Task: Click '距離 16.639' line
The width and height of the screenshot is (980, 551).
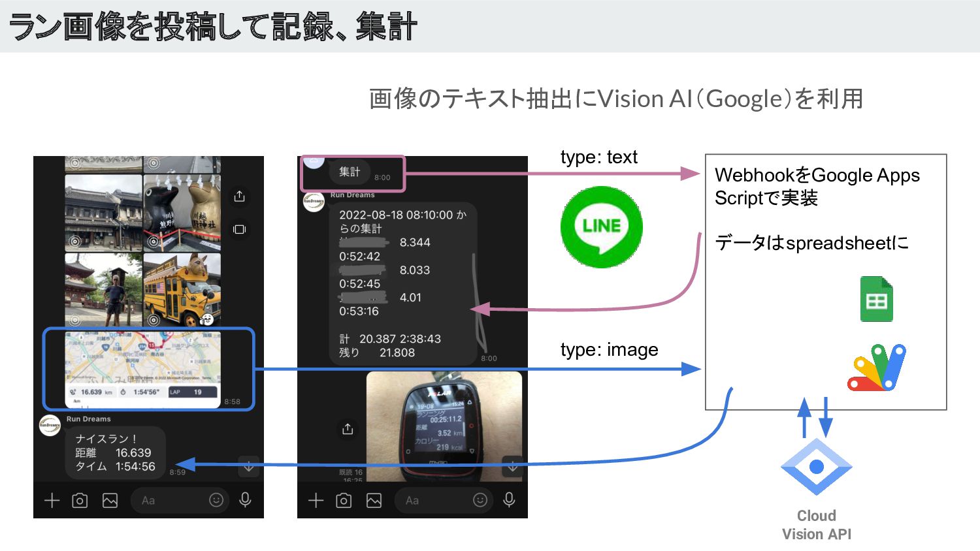Action: tap(113, 452)
